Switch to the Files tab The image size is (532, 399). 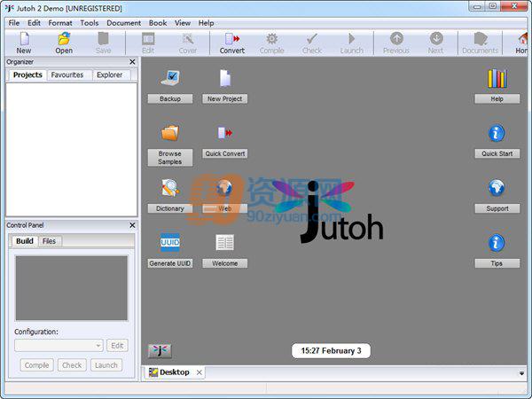(x=49, y=241)
